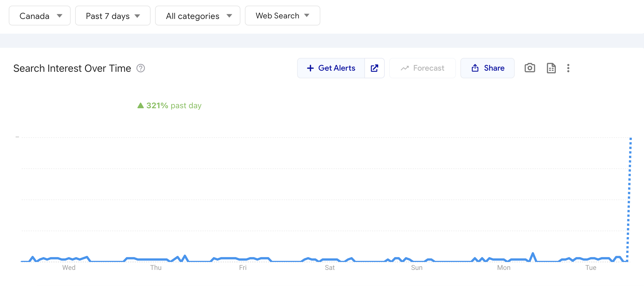This screenshot has height=286, width=644.
Task: Click the Share upload arrow icon
Action: (475, 68)
